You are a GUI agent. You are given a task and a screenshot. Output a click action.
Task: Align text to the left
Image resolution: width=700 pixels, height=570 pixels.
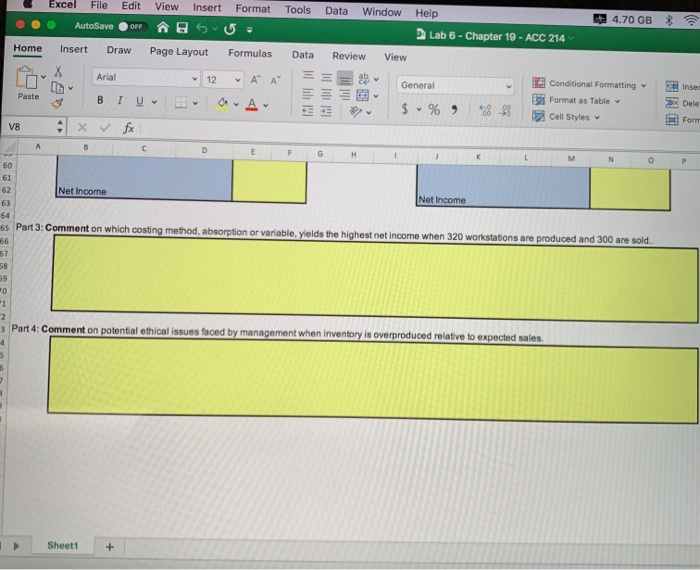tap(308, 94)
